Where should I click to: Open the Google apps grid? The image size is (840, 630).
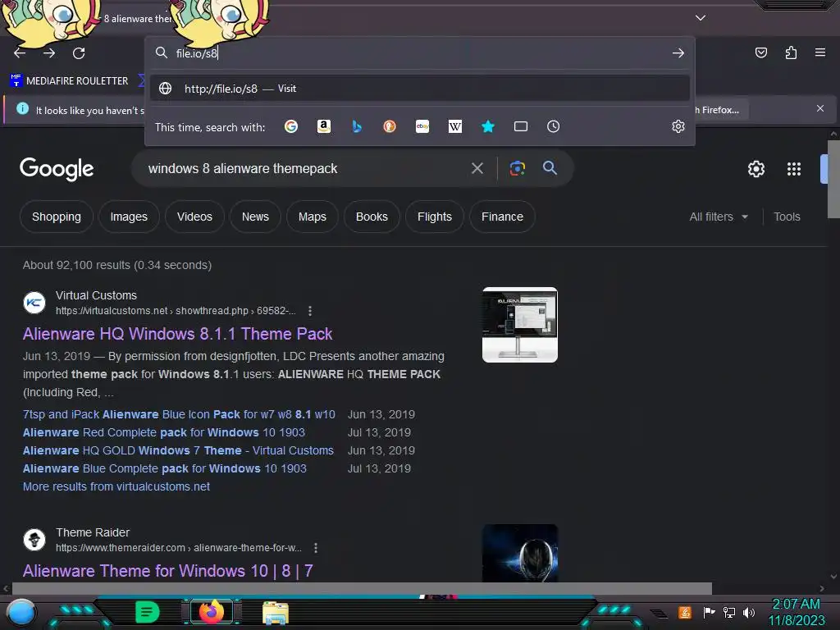tap(794, 169)
